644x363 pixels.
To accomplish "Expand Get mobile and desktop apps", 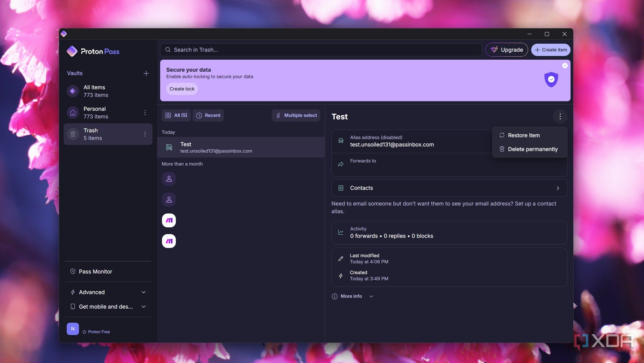I will pos(108,307).
